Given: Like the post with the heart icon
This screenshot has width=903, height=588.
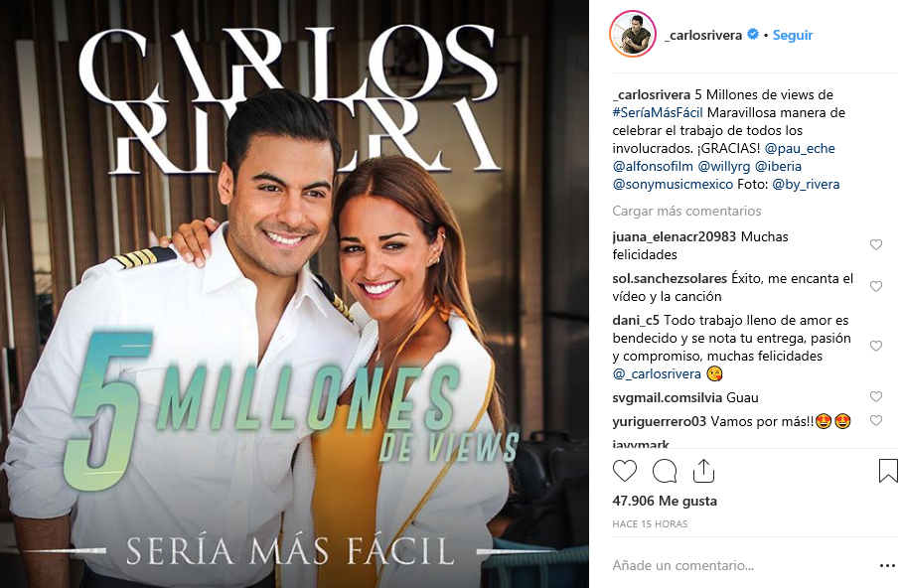Looking at the screenshot, I should [x=624, y=471].
